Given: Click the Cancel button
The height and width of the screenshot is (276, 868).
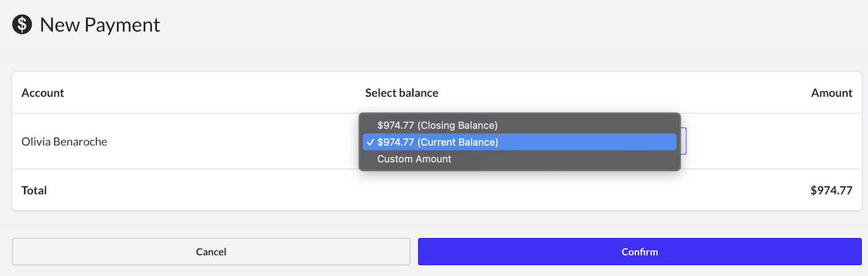Looking at the screenshot, I should click(211, 252).
